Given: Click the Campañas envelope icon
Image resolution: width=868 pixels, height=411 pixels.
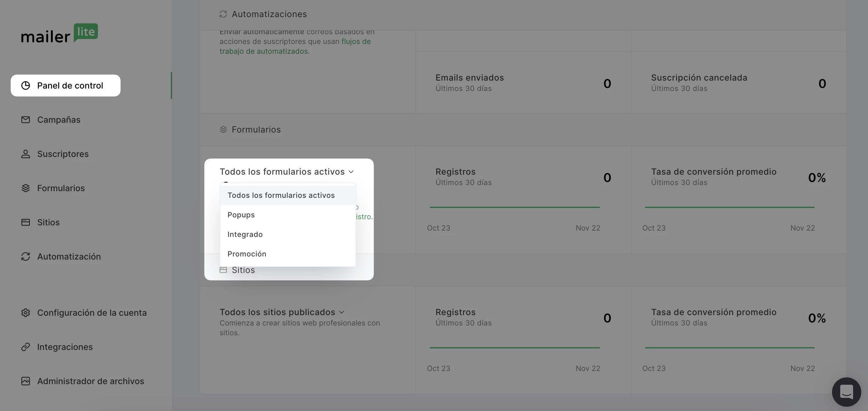Looking at the screenshot, I should pos(26,120).
